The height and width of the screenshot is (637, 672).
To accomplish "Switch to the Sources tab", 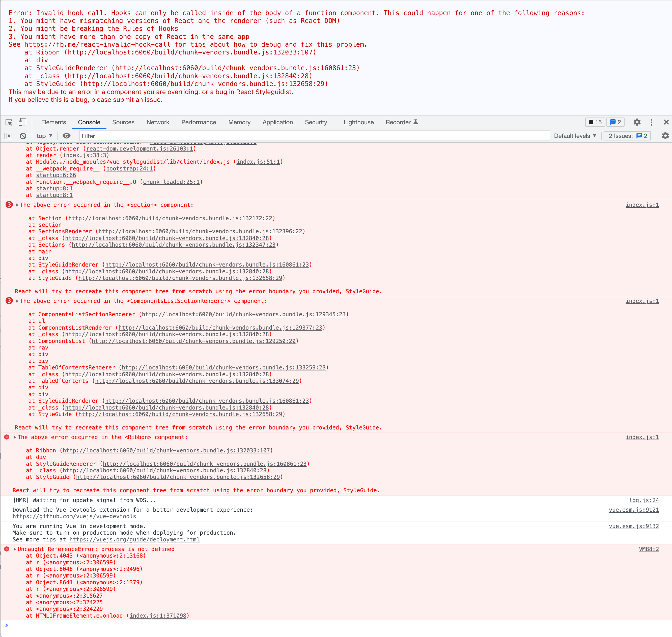I will click(123, 122).
